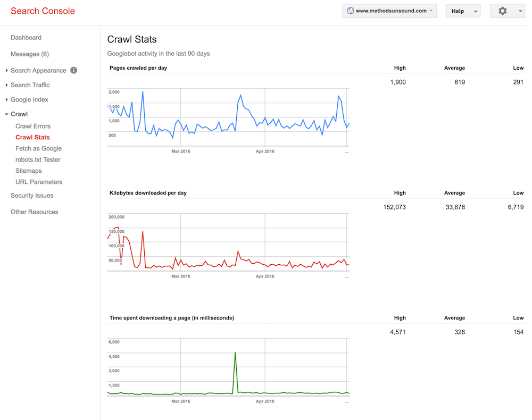Screen dimensions: 532x420
Task: Open the settings gear menu
Action: (501, 11)
